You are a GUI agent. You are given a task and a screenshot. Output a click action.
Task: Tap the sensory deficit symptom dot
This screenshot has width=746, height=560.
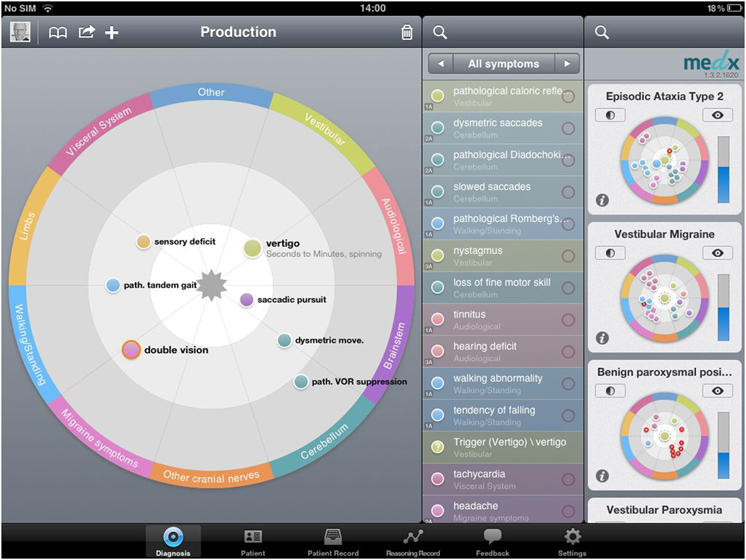click(x=143, y=241)
